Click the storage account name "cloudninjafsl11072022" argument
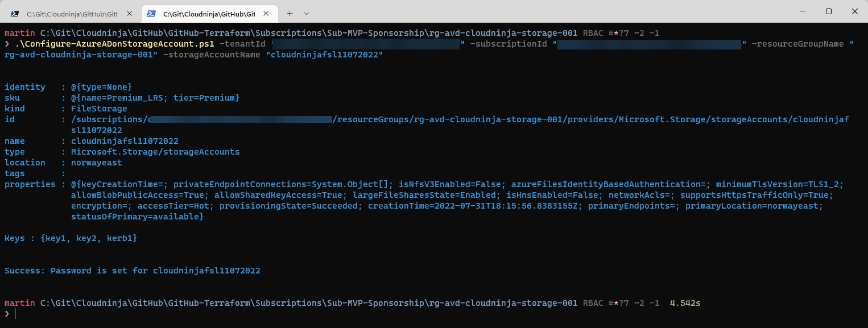The width and height of the screenshot is (868, 328). coord(324,55)
